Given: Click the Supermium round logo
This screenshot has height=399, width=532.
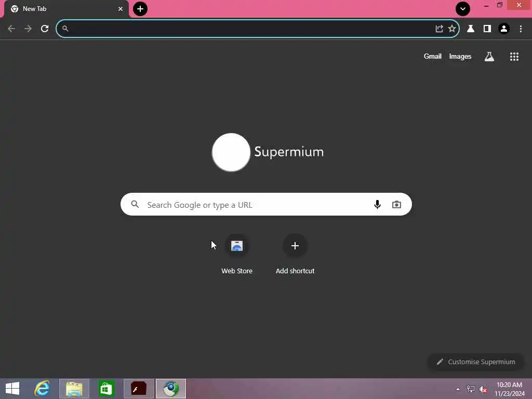Looking at the screenshot, I should 231,152.
